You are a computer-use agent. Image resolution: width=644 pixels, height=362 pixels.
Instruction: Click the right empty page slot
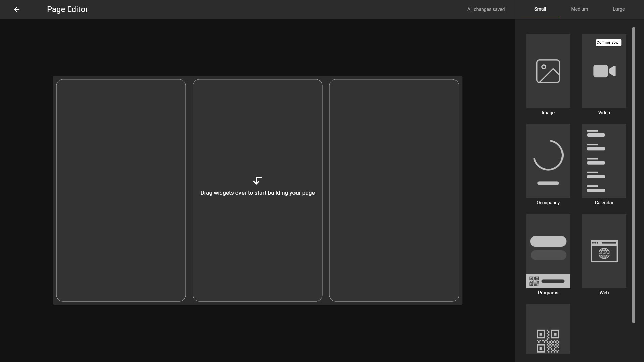[x=394, y=190]
